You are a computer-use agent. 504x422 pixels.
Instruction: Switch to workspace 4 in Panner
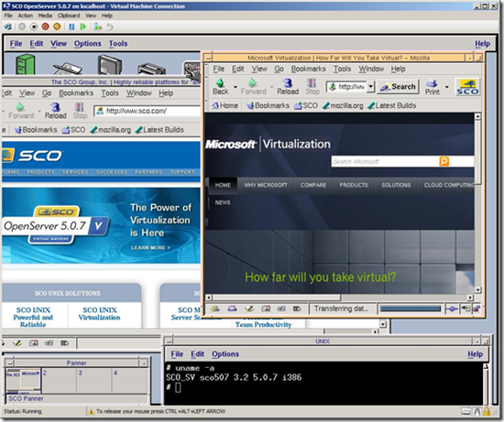(x=129, y=381)
